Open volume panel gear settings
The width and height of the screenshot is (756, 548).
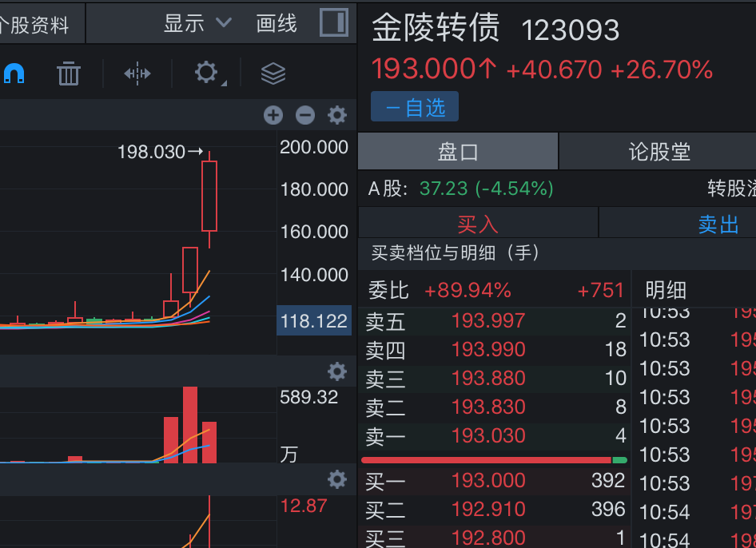pos(337,371)
